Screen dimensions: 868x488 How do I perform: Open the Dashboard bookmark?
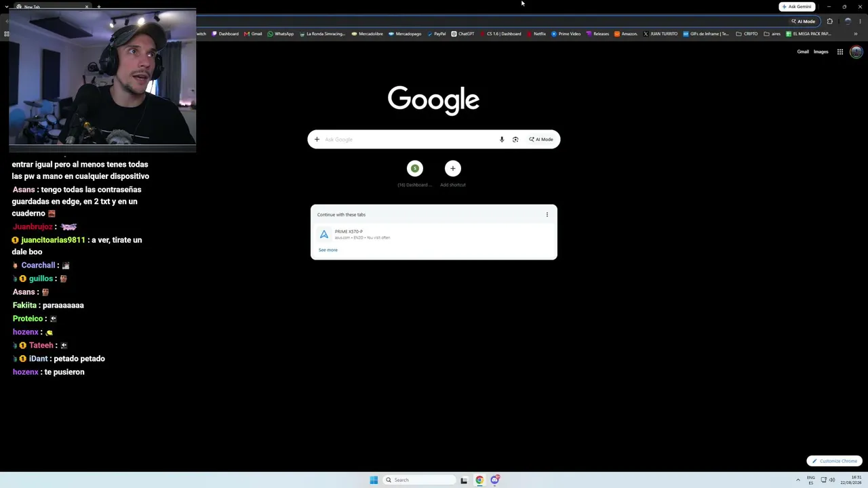(x=225, y=34)
